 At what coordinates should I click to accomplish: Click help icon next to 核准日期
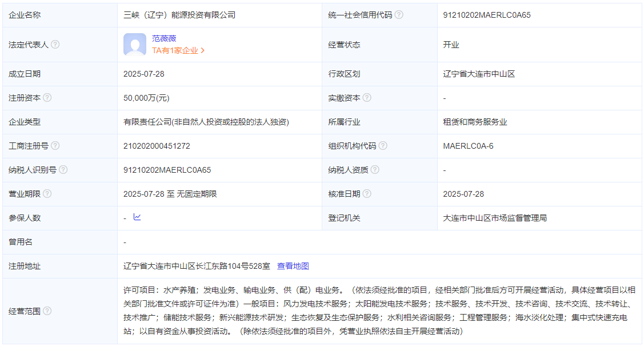point(367,193)
